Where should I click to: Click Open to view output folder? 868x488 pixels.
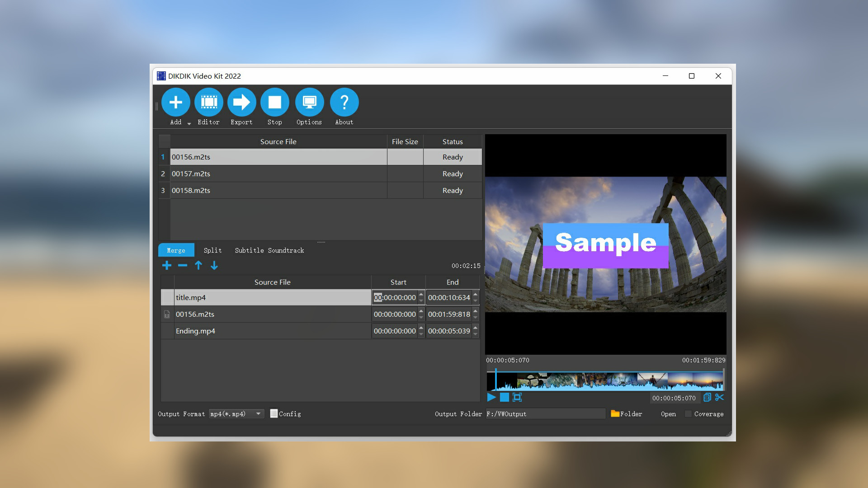pyautogui.click(x=668, y=413)
